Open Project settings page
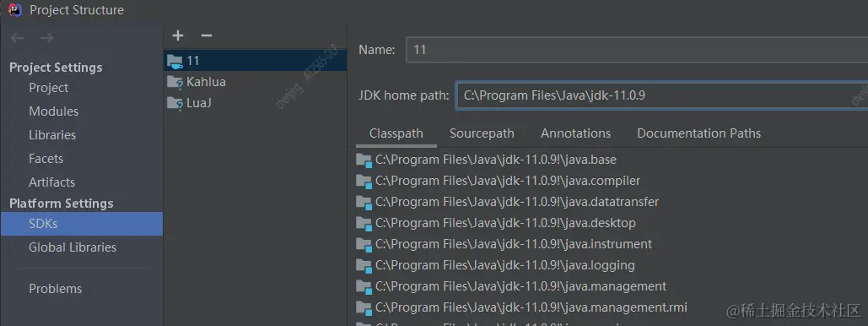 [49, 88]
